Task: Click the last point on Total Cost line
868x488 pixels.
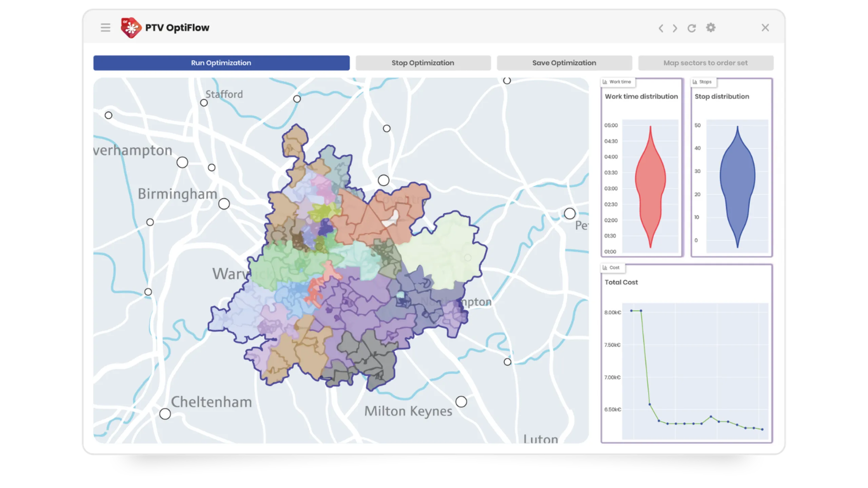Action: pos(763,429)
